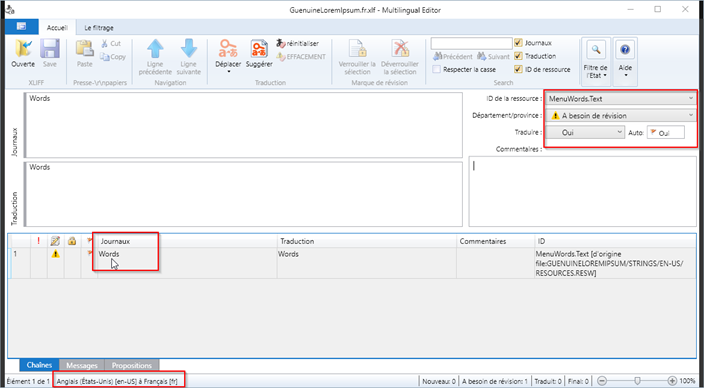Click the EFFACEMENT button

coord(301,57)
